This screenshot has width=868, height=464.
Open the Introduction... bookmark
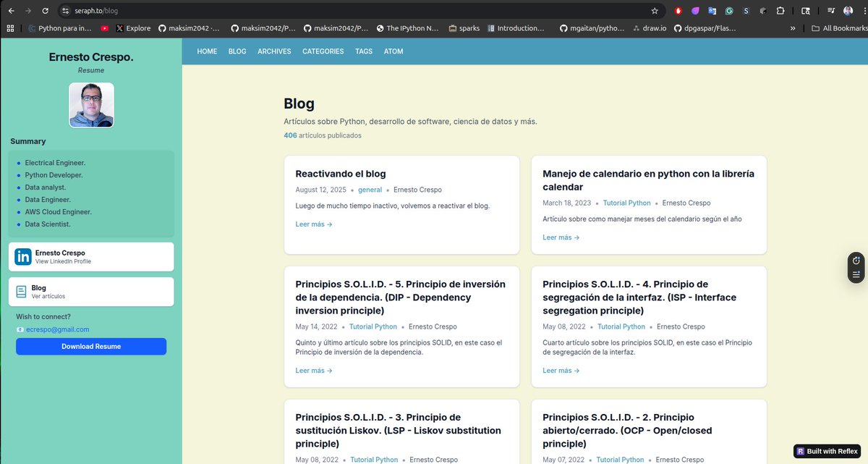(516, 28)
